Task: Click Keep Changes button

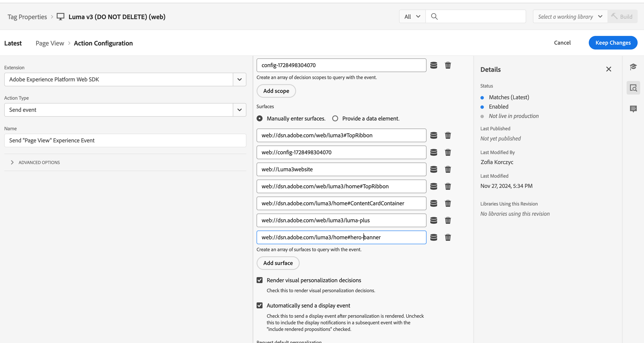Action: (613, 43)
